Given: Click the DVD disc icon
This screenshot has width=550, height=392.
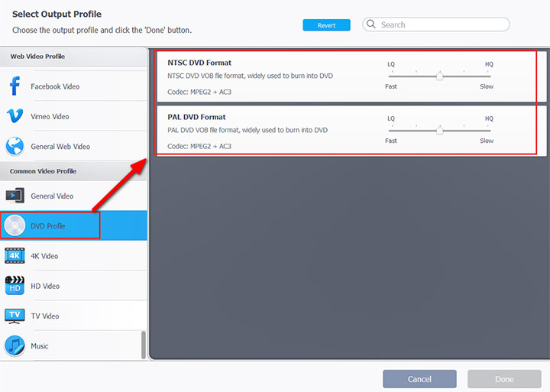Looking at the screenshot, I should click(x=15, y=225).
